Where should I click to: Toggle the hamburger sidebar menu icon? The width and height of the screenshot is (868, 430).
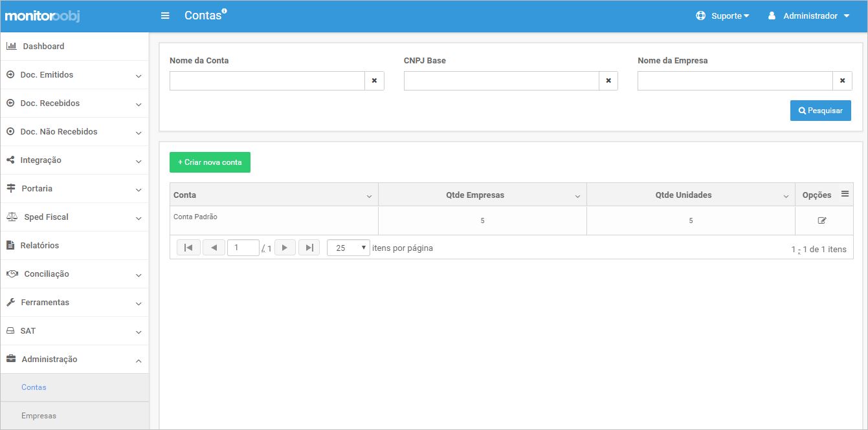pyautogui.click(x=165, y=16)
